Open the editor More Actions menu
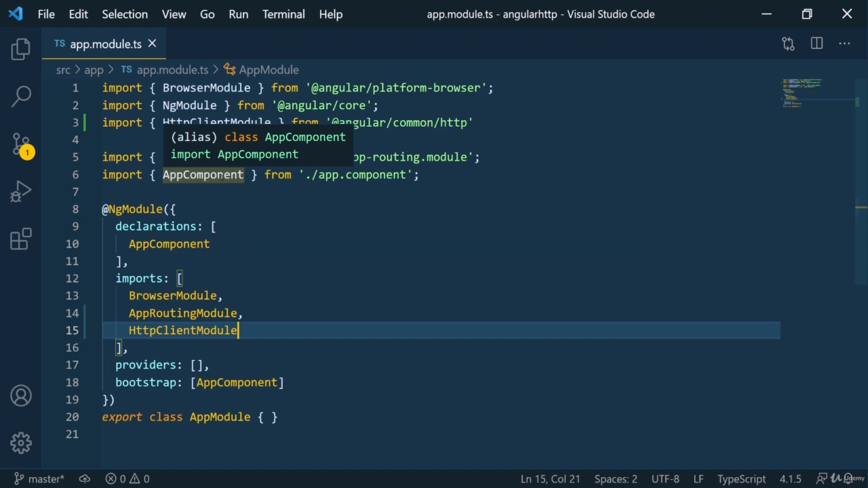The image size is (868, 488). click(x=844, y=44)
